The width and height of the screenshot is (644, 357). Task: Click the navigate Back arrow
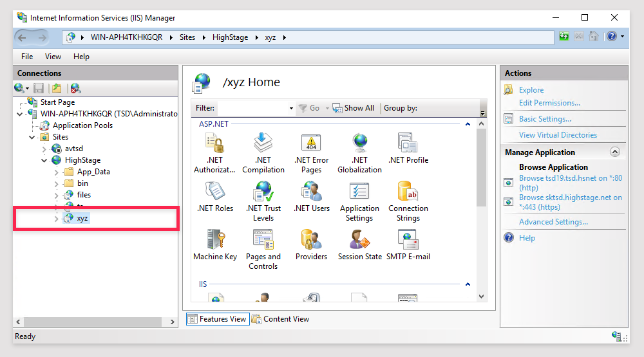[x=22, y=38]
